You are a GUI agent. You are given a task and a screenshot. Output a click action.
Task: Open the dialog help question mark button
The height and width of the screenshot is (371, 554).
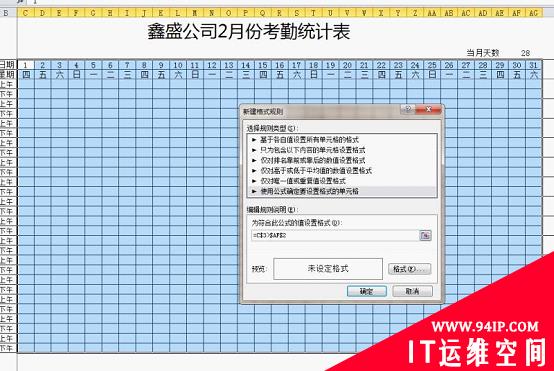pos(408,109)
